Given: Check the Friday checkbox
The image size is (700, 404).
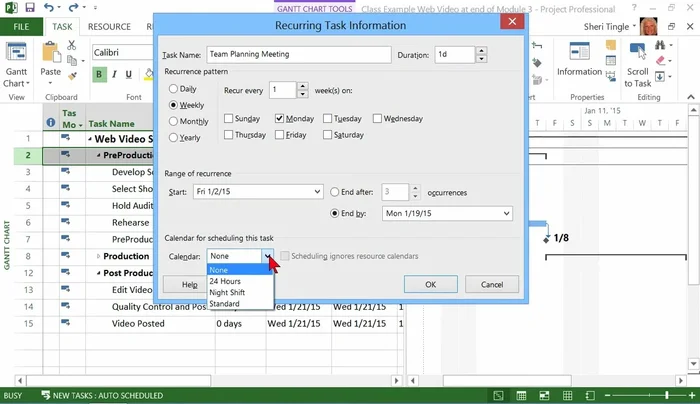Looking at the screenshot, I should point(279,134).
